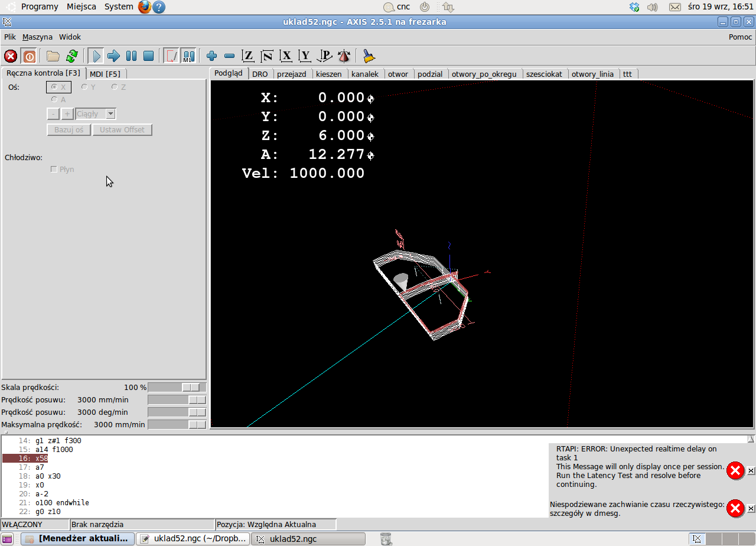The height and width of the screenshot is (546, 756).
Task: Open the otwory_po_okregu tab
Action: tap(484, 74)
